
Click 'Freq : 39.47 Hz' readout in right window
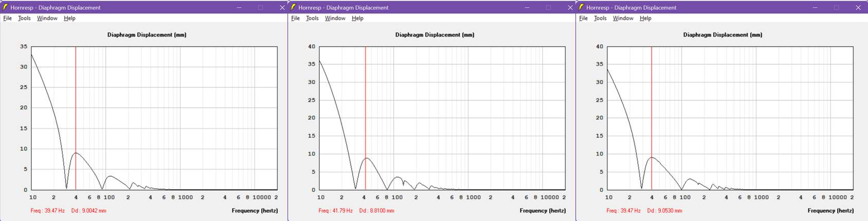pos(624,211)
